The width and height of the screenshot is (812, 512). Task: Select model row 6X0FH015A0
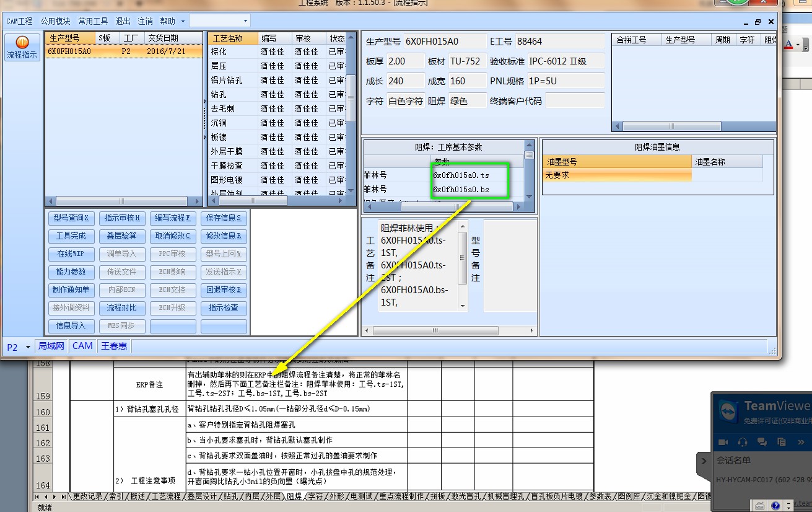[124, 51]
